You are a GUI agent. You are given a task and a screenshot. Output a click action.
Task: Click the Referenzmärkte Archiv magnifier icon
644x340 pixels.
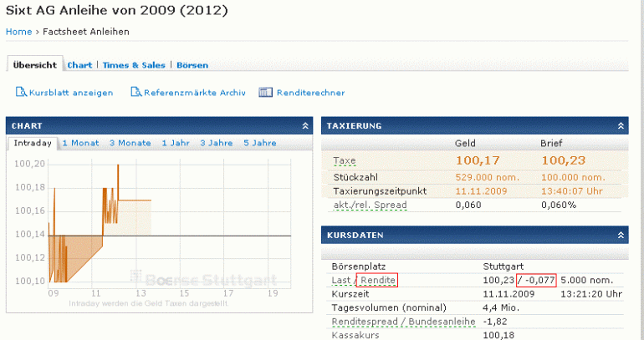(136, 92)
